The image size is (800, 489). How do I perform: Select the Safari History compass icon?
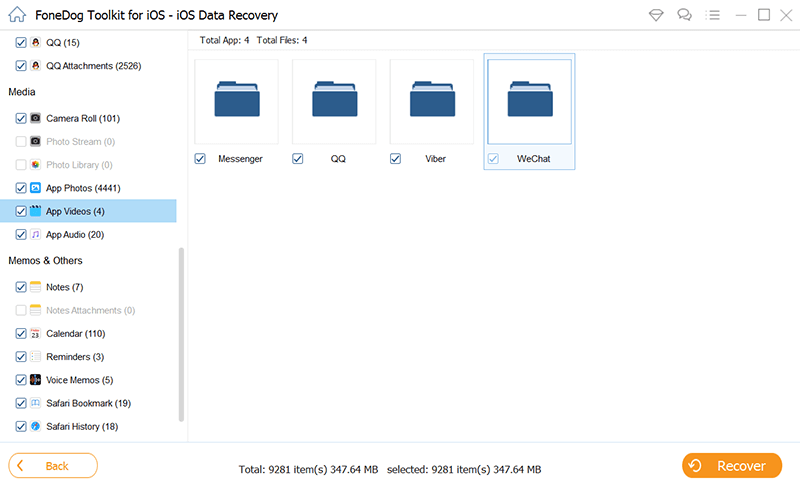point(35,426)
